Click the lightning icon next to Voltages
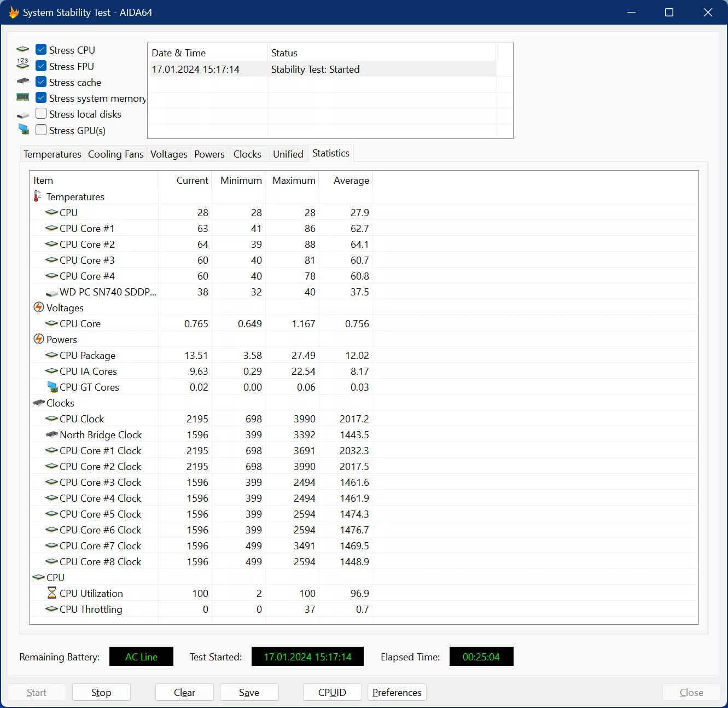Screen dimensions: 728x708 (x=39, y=307)
